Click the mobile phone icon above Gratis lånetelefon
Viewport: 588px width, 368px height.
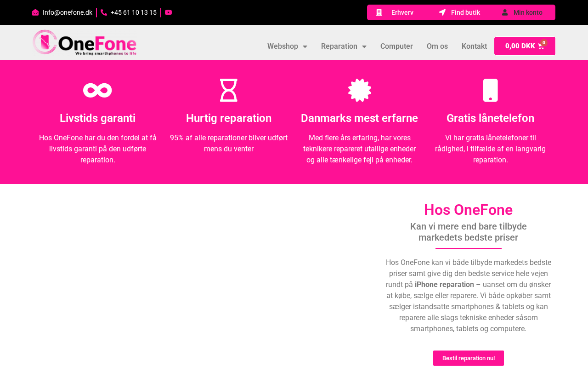[x=491, y=90]
